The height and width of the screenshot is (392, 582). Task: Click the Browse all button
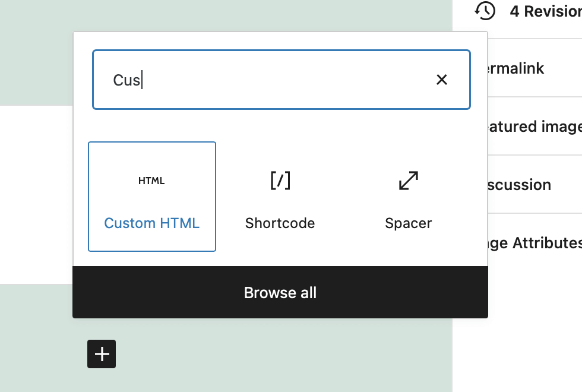pyautogui.click(x=280, y=292)
